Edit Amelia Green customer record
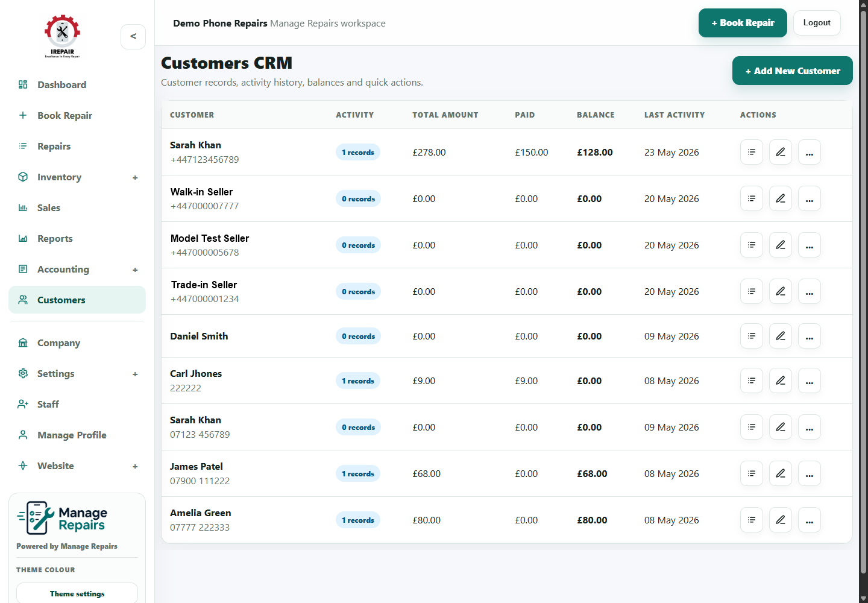The width and height of the screenshot is (868, 603). tap(781, 520)
